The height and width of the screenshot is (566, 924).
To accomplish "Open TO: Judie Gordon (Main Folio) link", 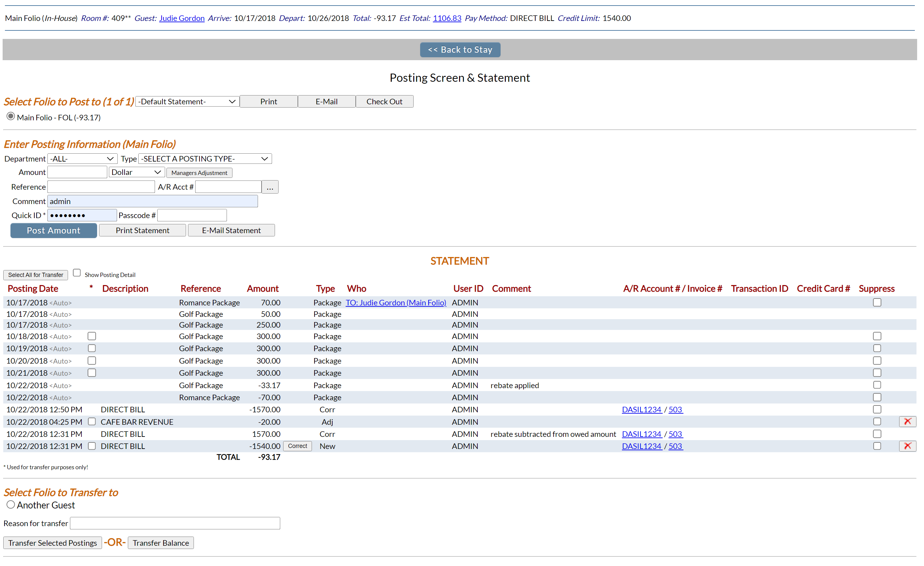I will pos(396,302).
